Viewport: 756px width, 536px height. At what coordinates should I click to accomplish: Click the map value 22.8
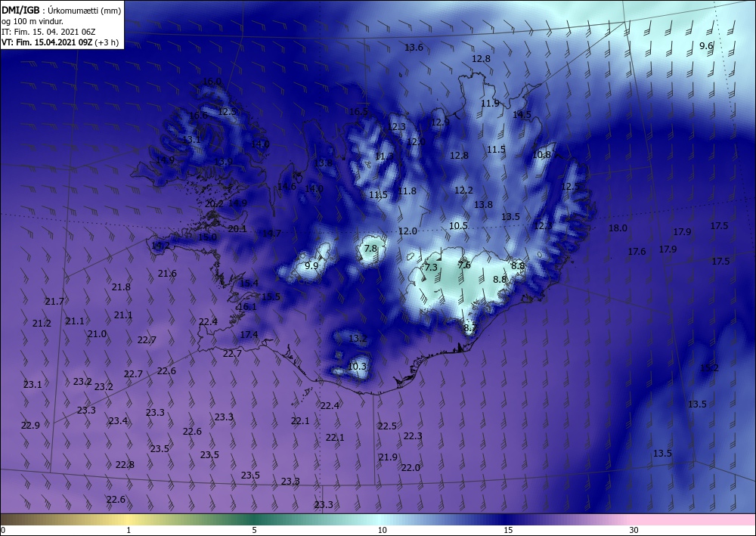click(x=125, y=465)
